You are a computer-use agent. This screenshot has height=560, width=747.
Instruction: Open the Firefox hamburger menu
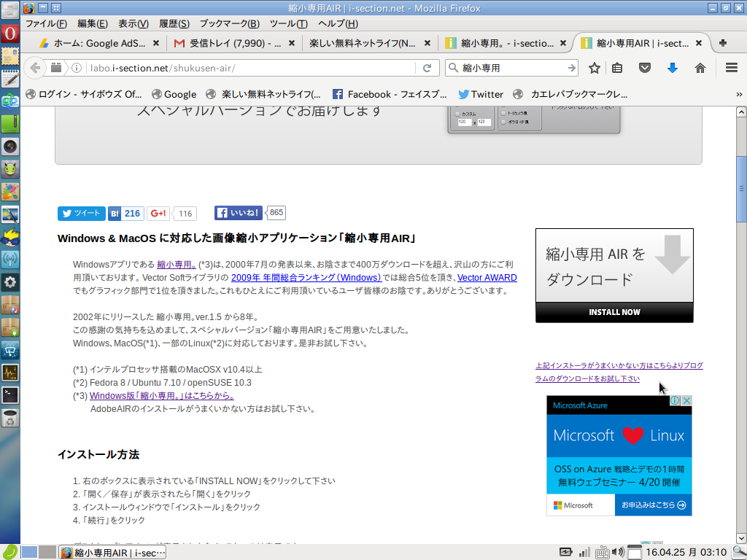pos(729,68)
